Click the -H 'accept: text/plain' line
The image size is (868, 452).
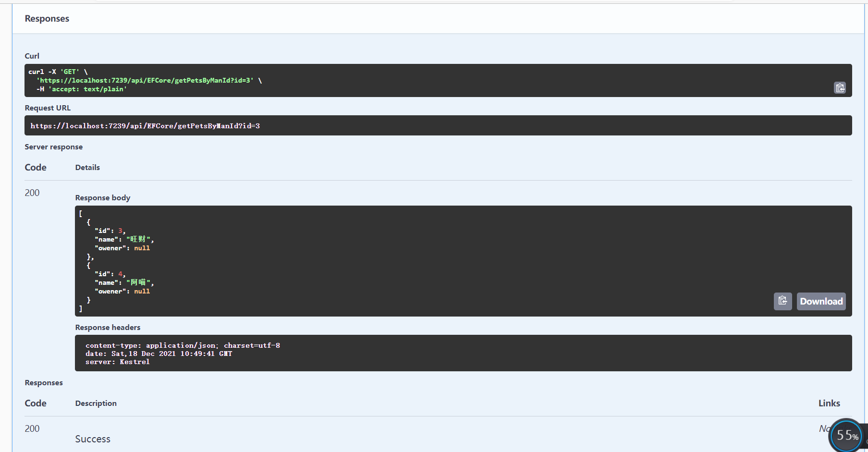click(x=82, y=89)
